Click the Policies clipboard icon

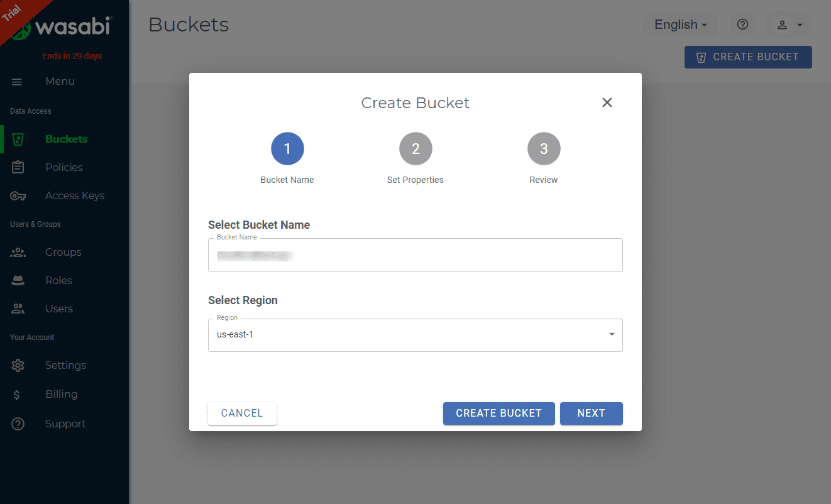pyautogui.click(x=18, y=167)
